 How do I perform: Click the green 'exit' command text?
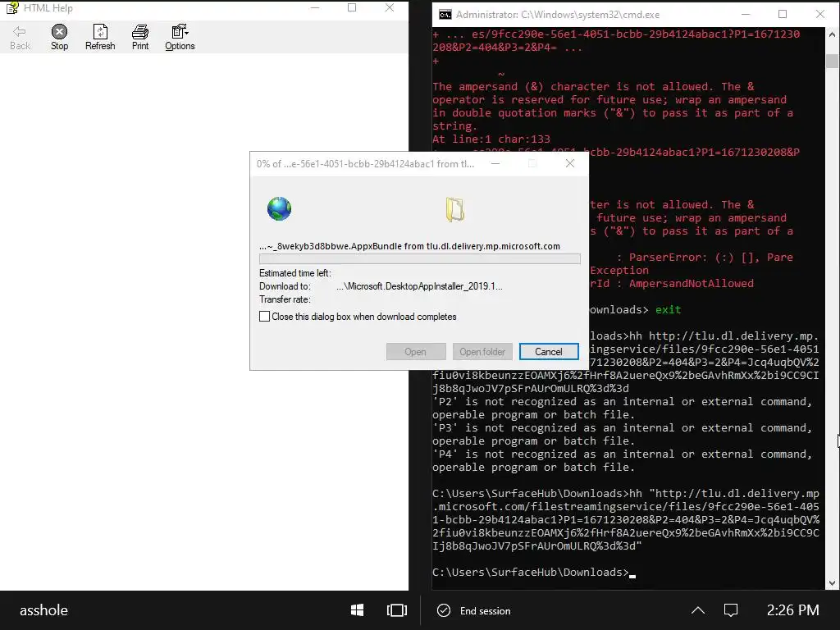click(668, 309)
